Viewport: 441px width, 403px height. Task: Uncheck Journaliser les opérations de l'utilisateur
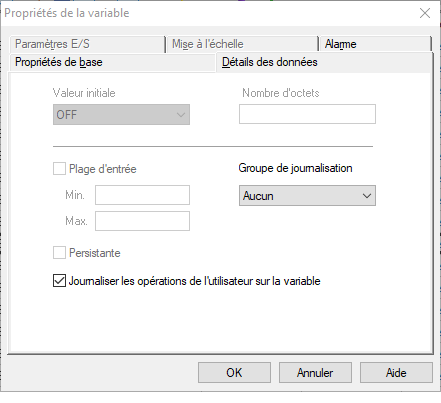(x=59, y=281)
